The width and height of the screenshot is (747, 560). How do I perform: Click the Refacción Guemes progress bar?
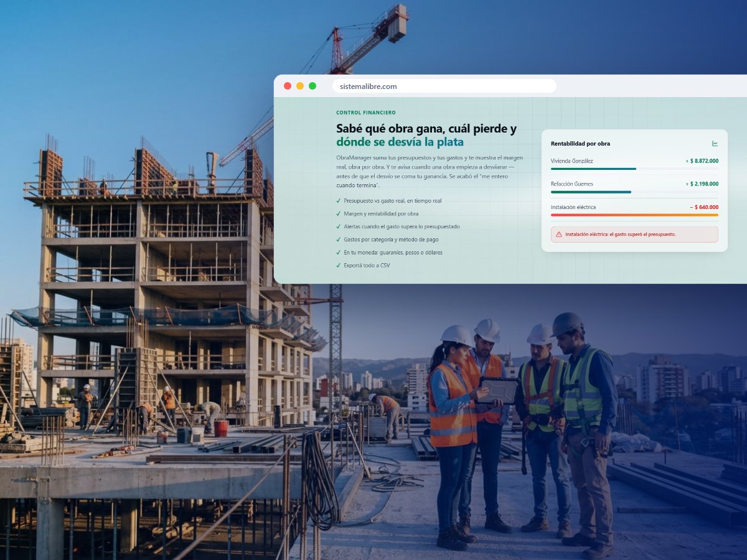point(634,192)
